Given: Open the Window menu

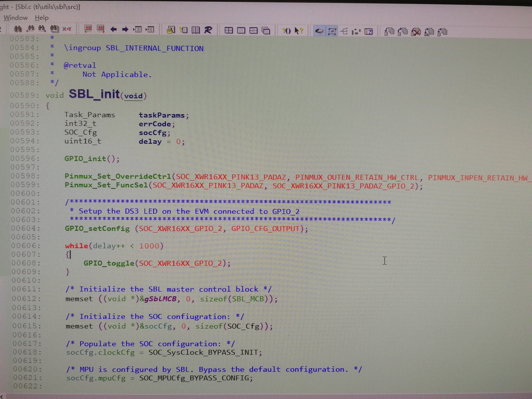Looking at the screenshot, I should pos(16,18).
